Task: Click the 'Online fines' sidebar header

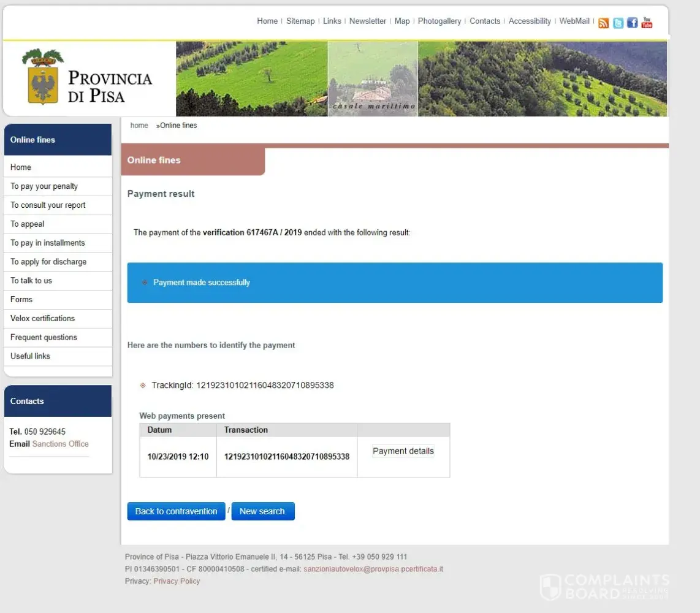Action: click(58, 140)
